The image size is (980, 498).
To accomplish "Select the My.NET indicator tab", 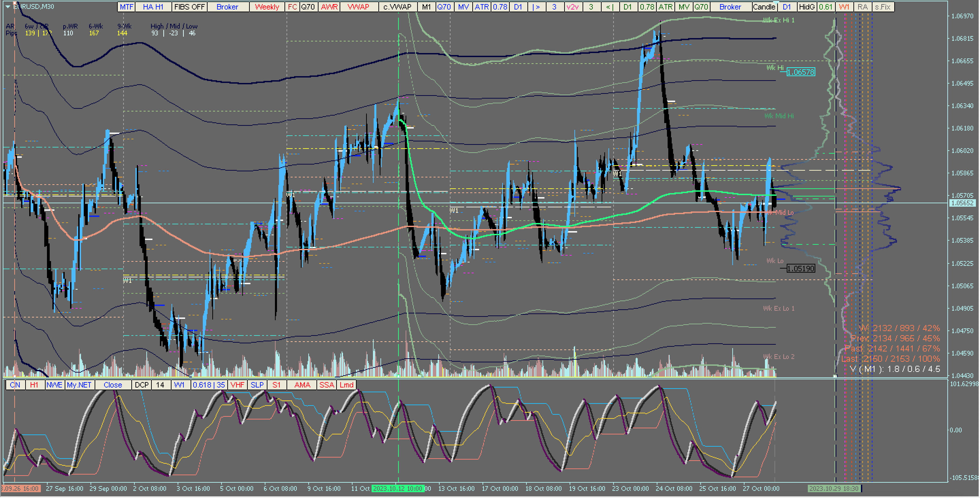I will coord(79,385).
